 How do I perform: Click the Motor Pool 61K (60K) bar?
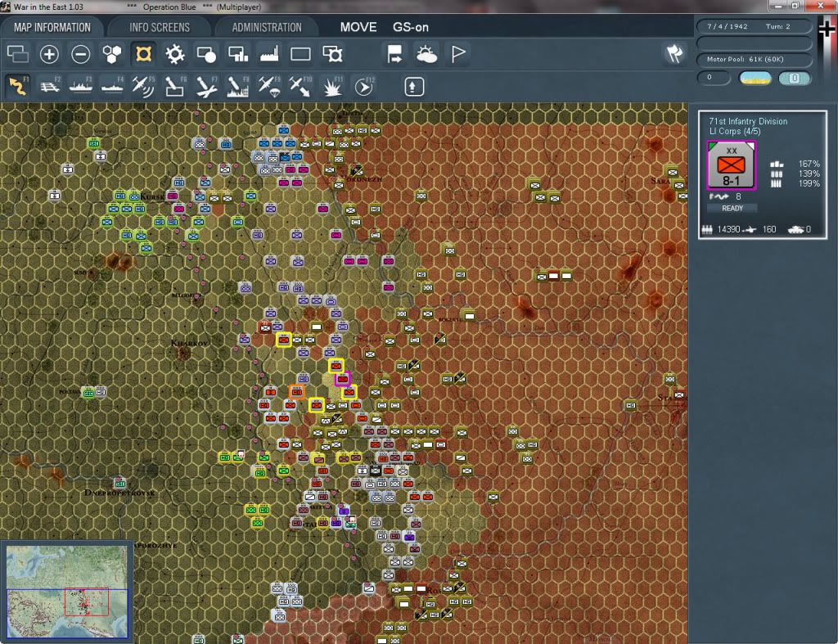pyautogui.click(x=753, y=59)
